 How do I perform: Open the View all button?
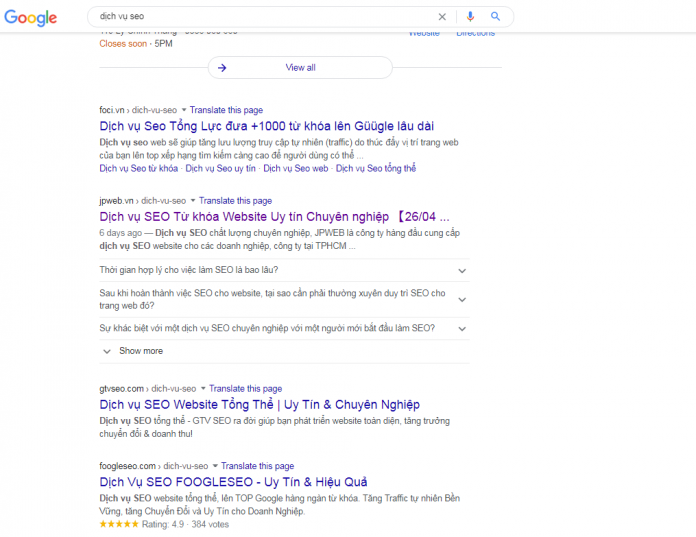point(301,67)
